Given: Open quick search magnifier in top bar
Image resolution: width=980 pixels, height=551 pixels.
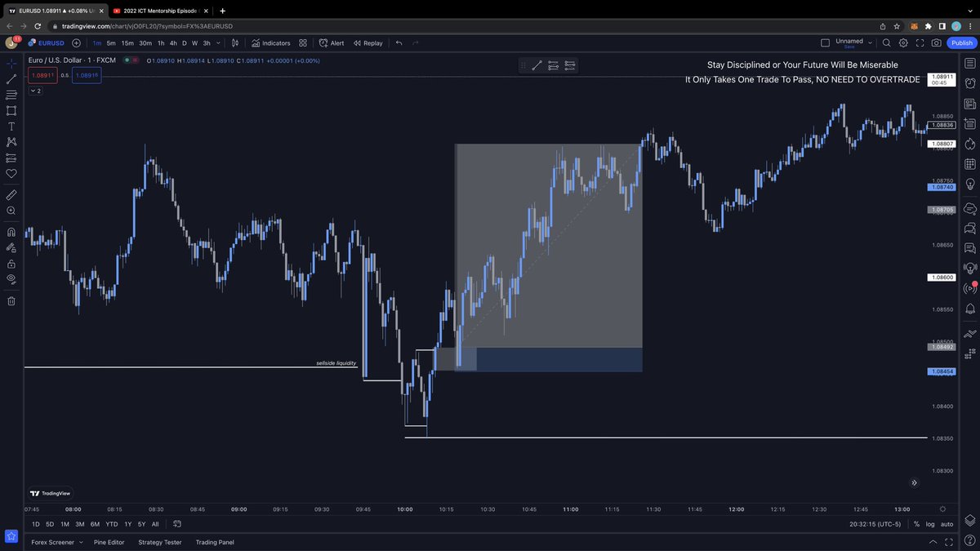Looking at the screenshot, I should (x=886, y=43).
